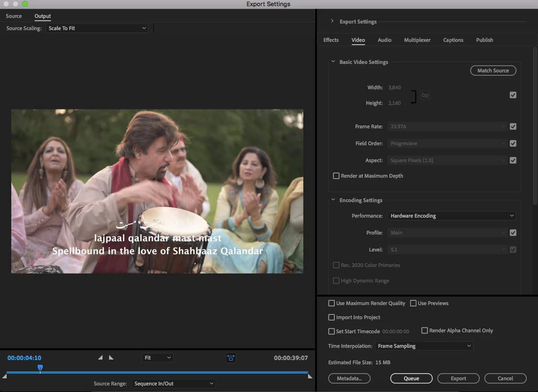Viewport: 538px width, 392px height.
Task: Toggle the Frame Rate match source checkbox
Action: 513,126
